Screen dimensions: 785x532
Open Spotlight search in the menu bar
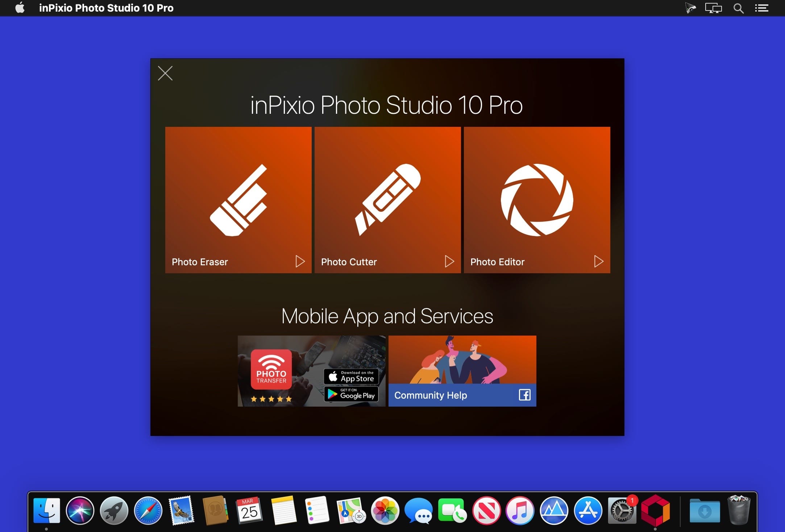[x=738, y=8]
